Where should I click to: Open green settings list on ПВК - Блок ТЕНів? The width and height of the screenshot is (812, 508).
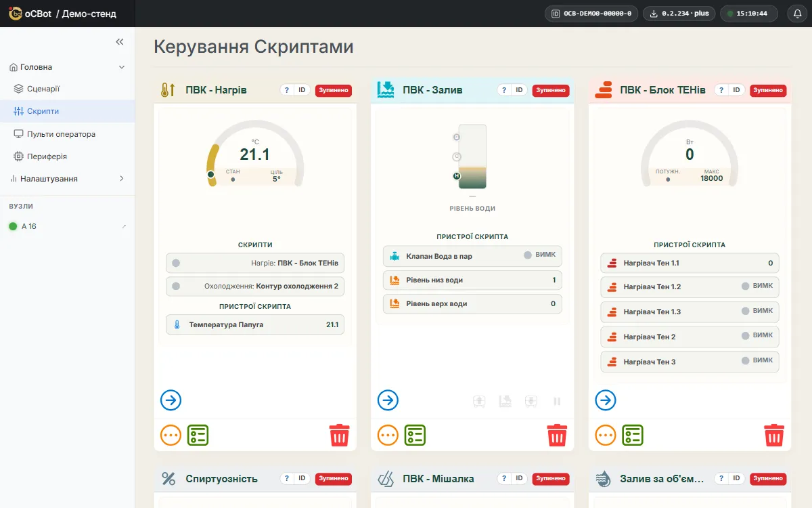(x=633, y=435)
